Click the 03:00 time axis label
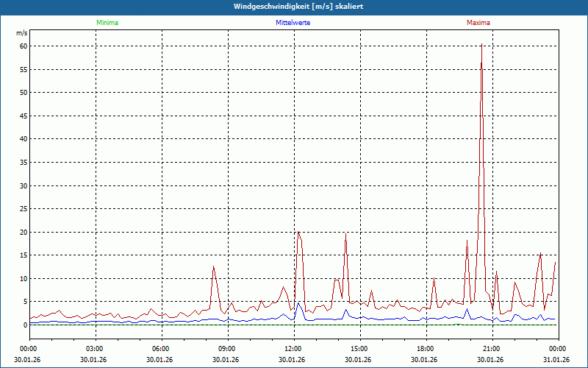This screenshot has width=588, height=368. pos(95,348)
